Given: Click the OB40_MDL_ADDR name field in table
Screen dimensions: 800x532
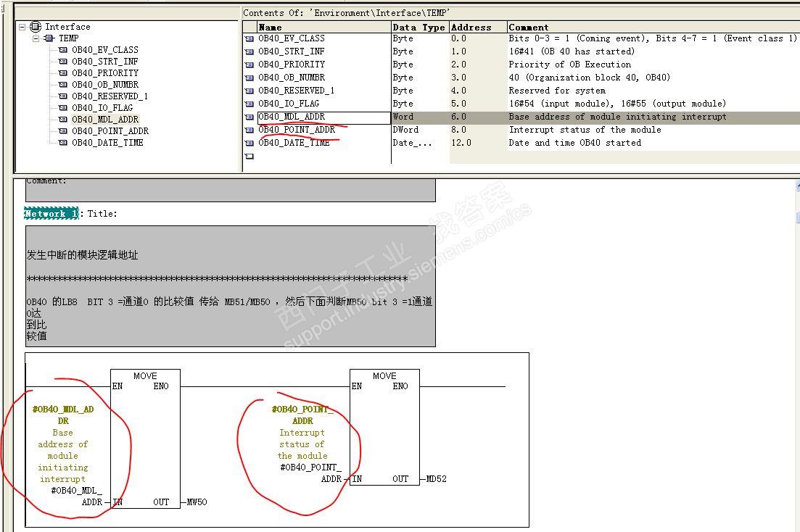Looking at the screenshot, I should (324, 117).
